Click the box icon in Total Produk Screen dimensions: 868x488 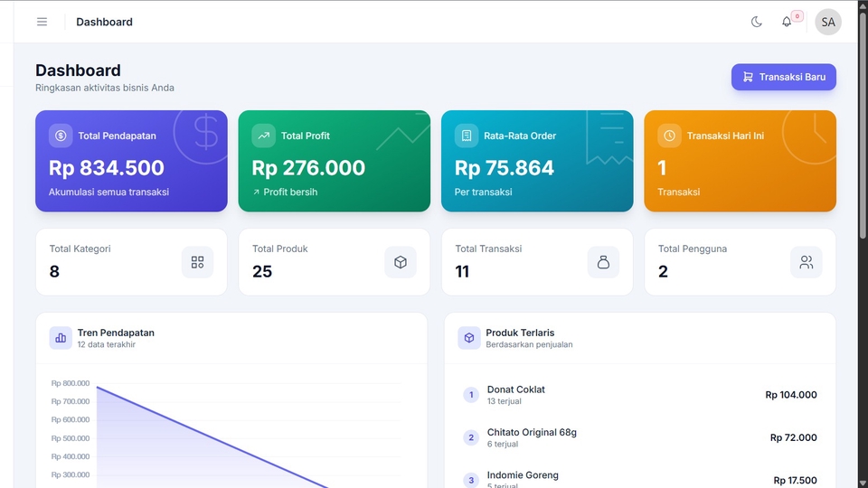(x=401, y=262)
